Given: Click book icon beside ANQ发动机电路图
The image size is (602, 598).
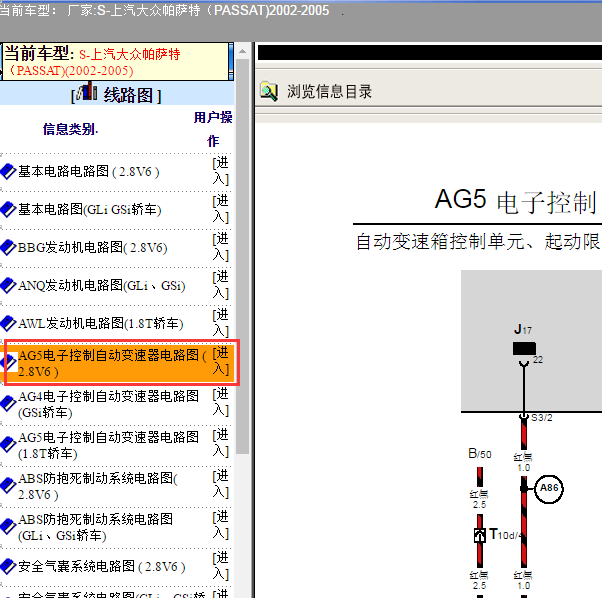Looking at the screenshot, I should [x=8, y=286].
